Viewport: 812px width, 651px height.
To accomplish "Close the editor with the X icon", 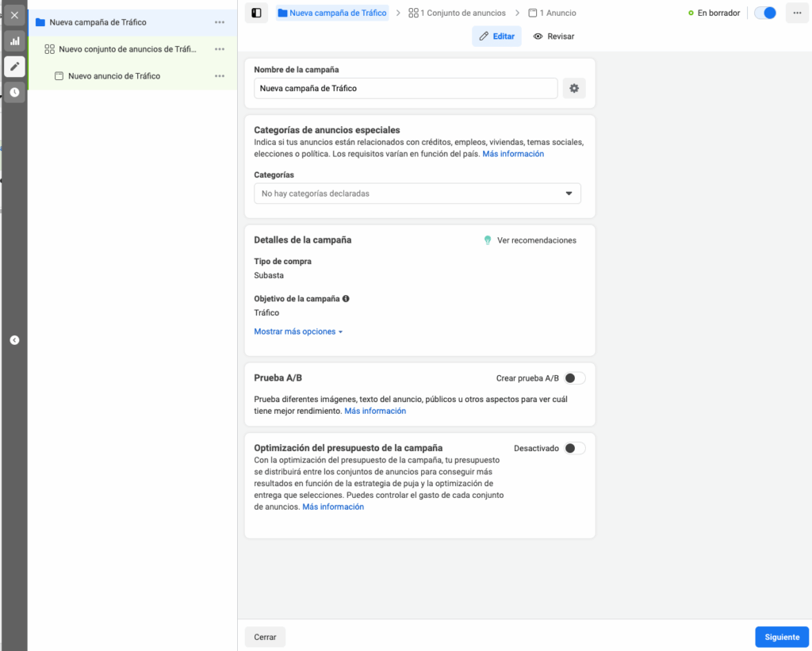I will [x=14, y=15].
